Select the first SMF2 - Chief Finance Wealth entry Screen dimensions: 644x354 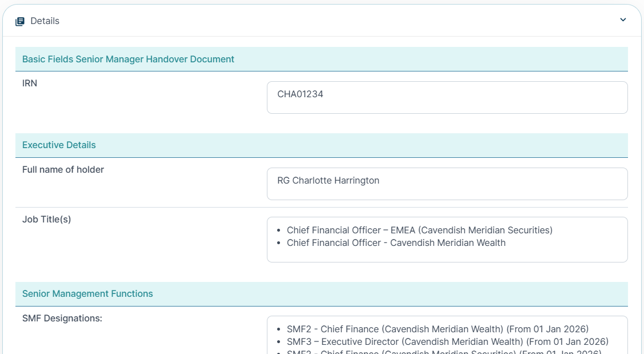click(437, 329)
